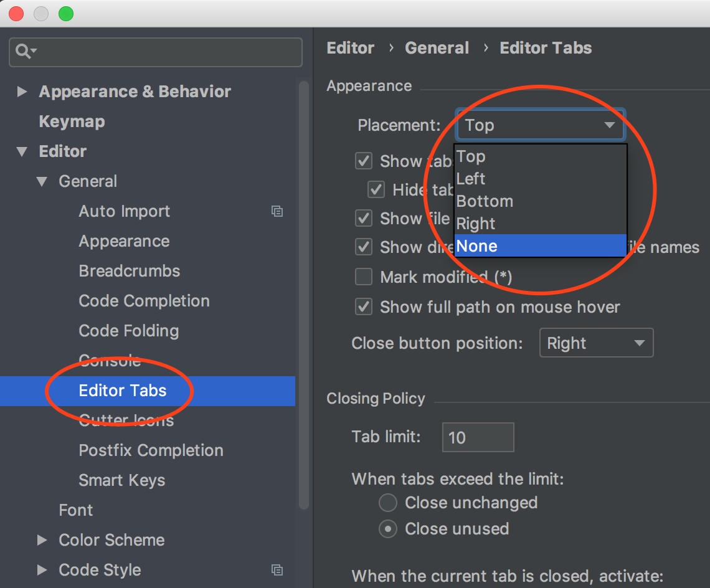Toggle the Show file checkbox
Image resolution: width=710 pixels, height=588 pixels.
coord(364,219)
